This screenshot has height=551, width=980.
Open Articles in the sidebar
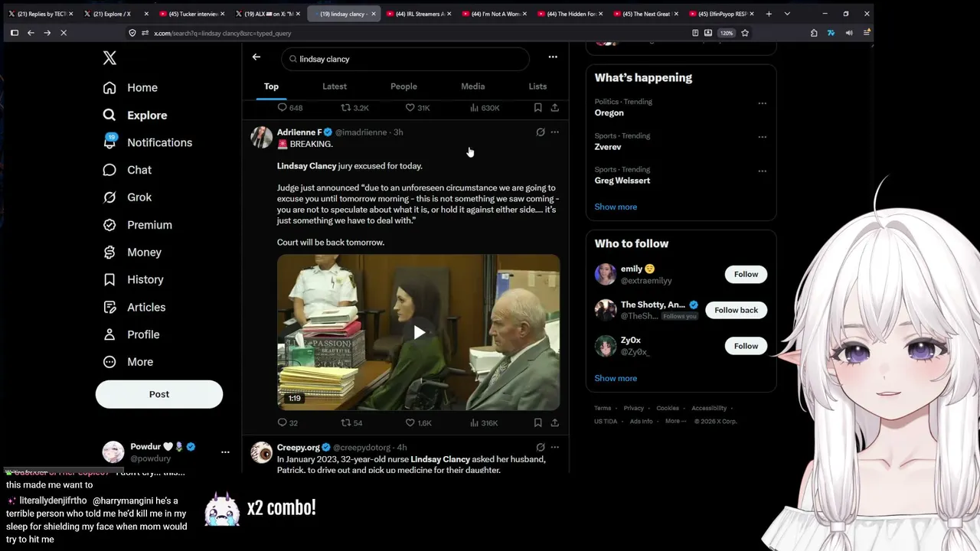pos(134,307)
